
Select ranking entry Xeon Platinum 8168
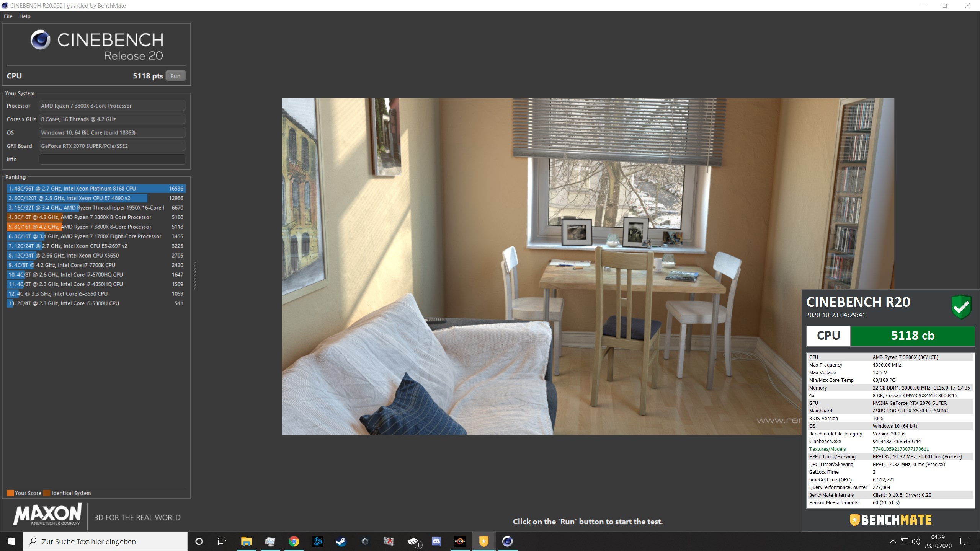(x=96, y=189)
